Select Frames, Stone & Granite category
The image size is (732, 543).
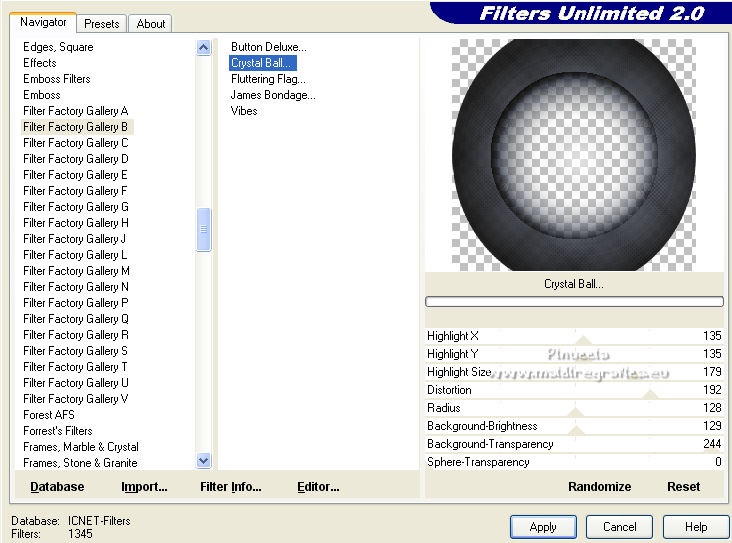[x=80, y=463]
